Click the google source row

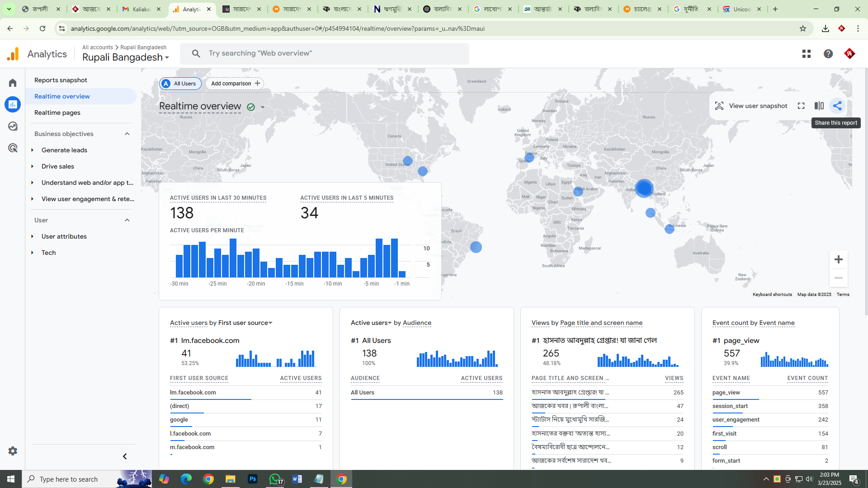click(x=245, y=420)
